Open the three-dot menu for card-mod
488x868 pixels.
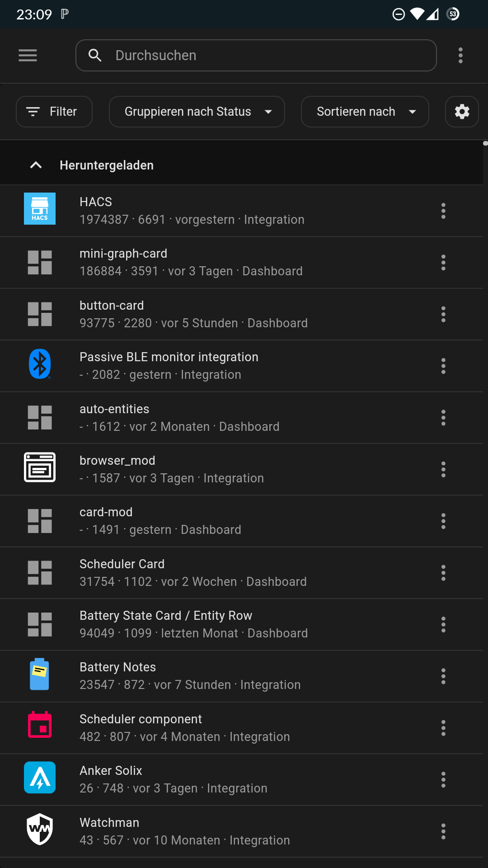pyautogui.click(x=443, y=521)
